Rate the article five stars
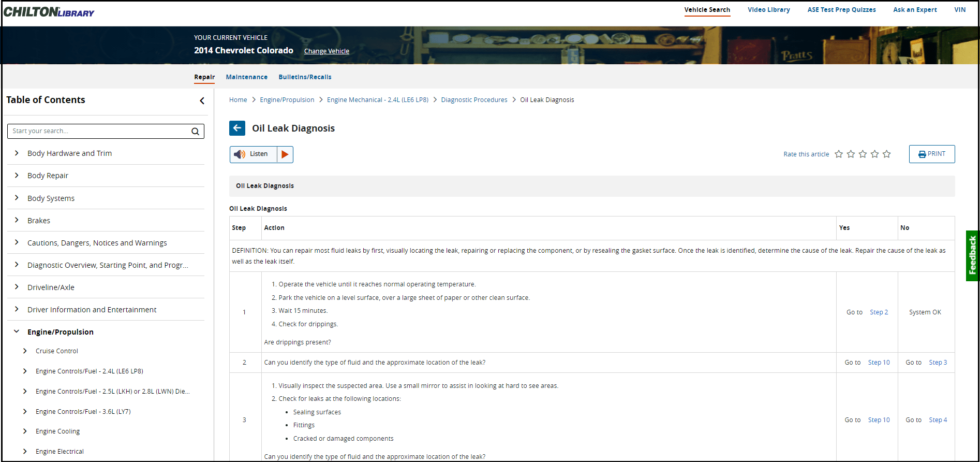 click(x=887, y=154)
